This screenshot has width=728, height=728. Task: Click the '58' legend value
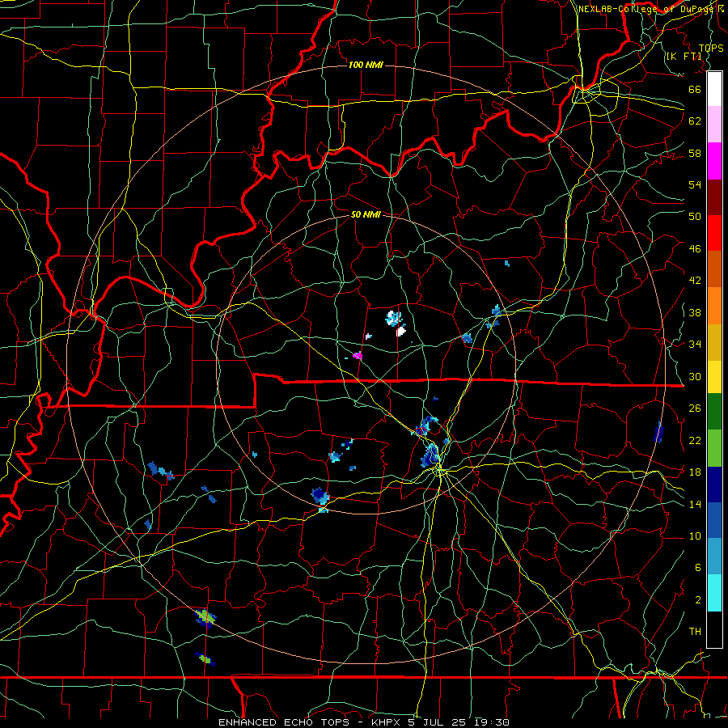[695, 153]
